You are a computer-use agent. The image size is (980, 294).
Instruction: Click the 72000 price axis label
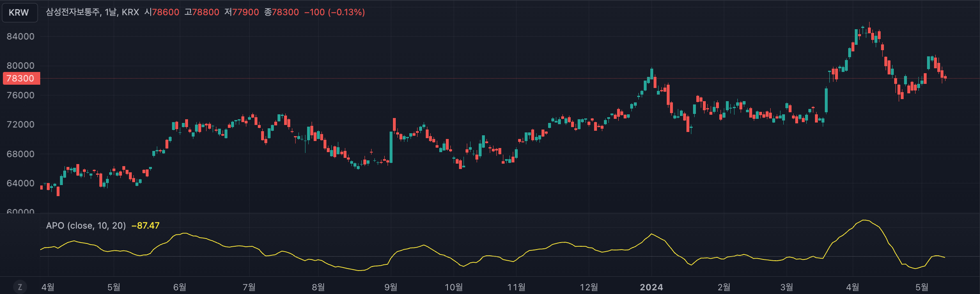[x=21, y=125]
